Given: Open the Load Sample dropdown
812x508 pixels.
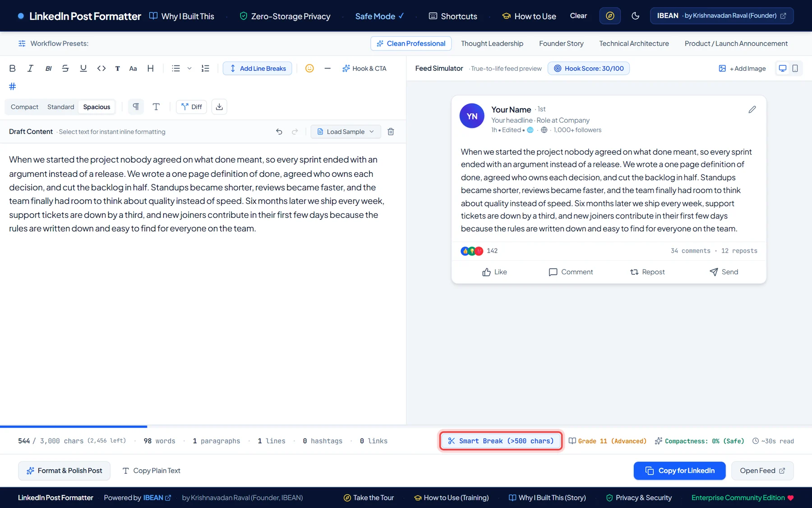Looking at the screenshot, I should click(346, 132).
